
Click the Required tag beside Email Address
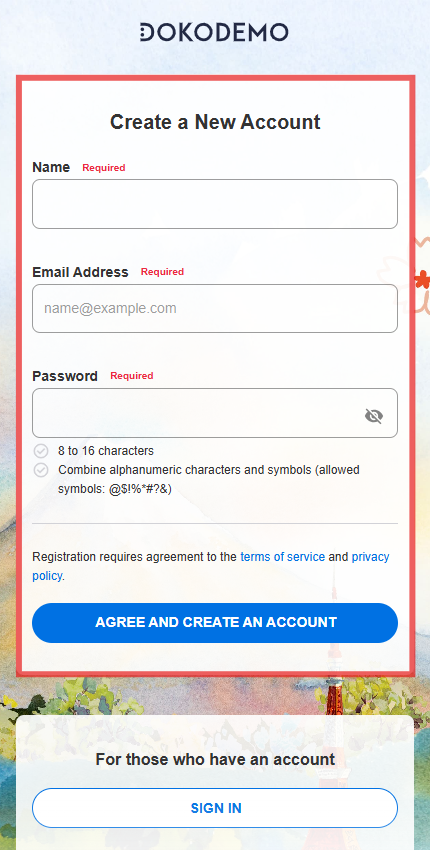162,272
